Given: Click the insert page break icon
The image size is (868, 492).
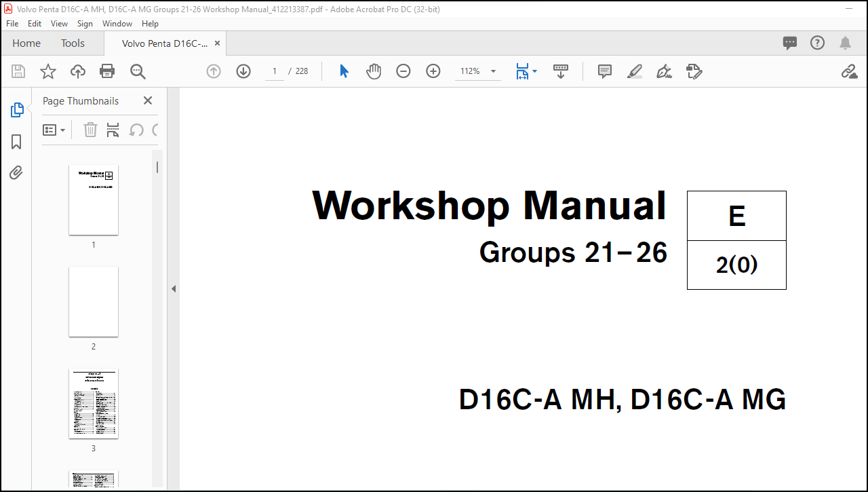Looking at the screenshot, I should click(x=113, y=130).
